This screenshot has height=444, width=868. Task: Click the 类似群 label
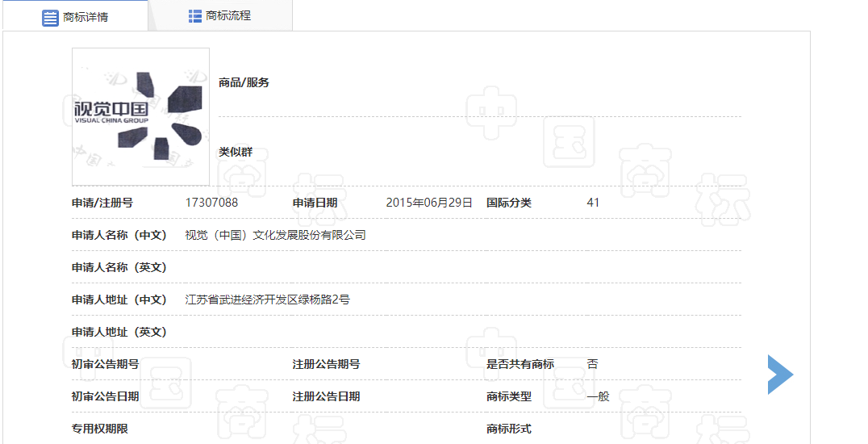tap(236, 152)
